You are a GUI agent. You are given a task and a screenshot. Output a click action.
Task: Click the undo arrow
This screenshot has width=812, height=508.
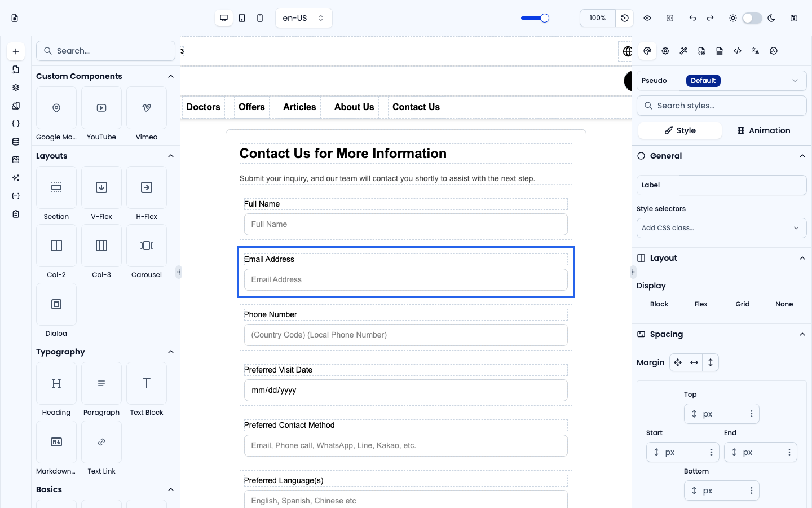coord(692,18)
